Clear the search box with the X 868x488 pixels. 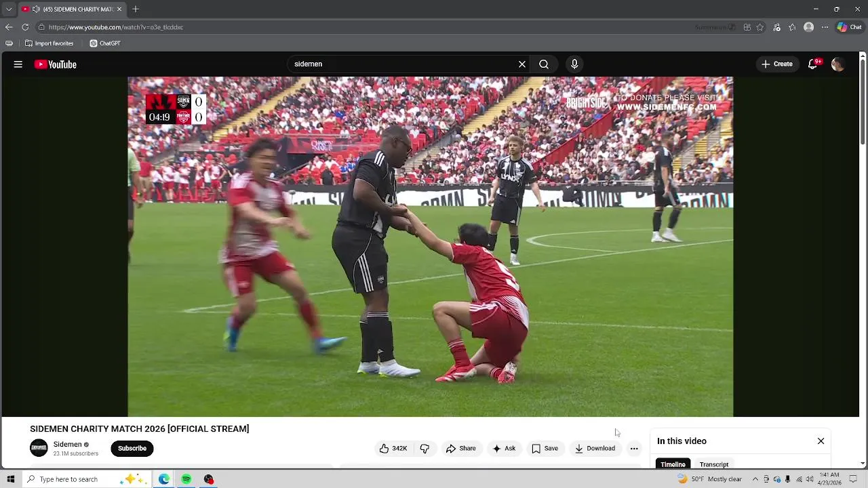click(522, 64)
